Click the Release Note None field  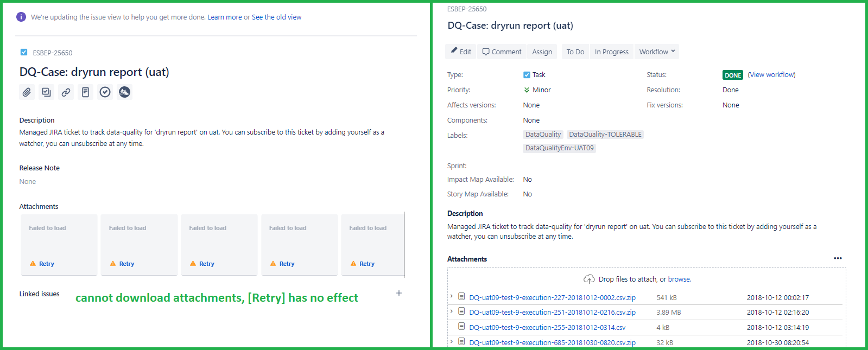(x=28, y=182)
